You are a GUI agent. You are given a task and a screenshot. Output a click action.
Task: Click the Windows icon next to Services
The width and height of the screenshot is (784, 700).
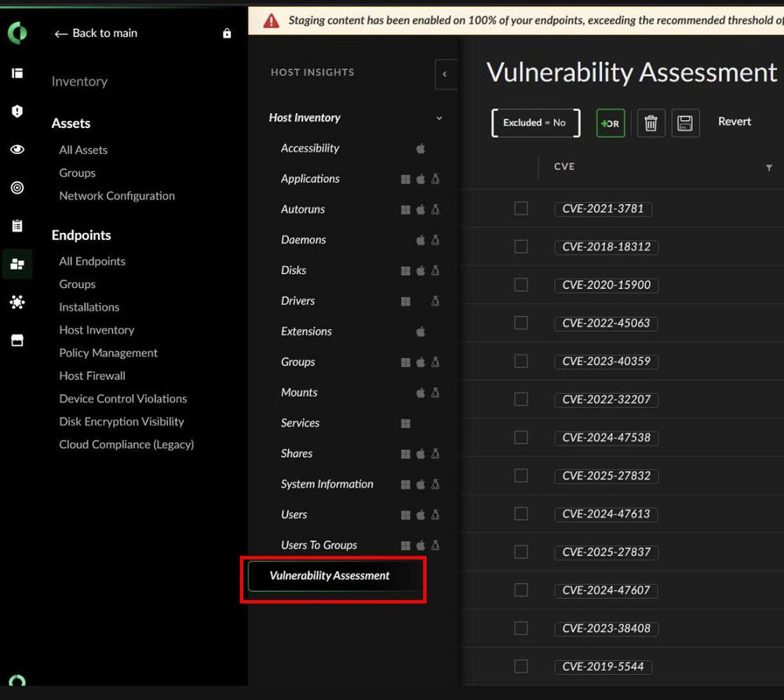406,424
